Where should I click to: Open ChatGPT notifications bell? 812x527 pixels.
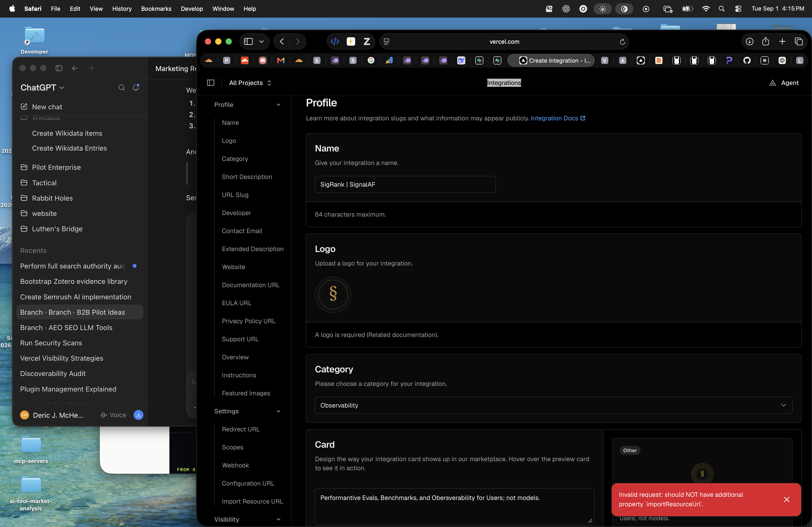136,88
